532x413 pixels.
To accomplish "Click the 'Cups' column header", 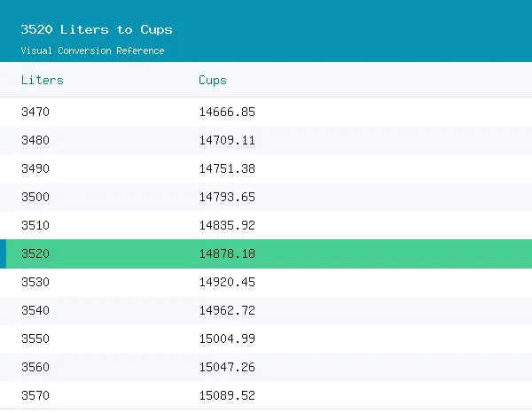I will 213,81.
